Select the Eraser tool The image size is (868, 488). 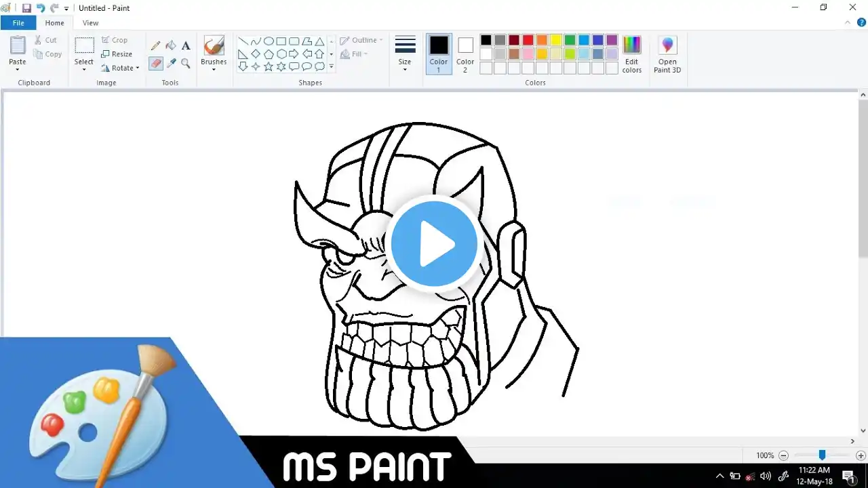[x=156, y=63]
